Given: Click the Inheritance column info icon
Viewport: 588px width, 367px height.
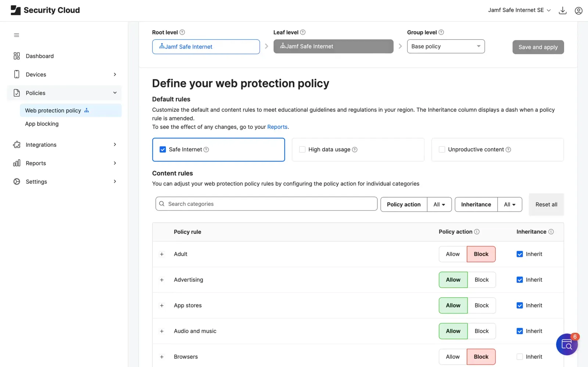Looking at the screenshot, I should pos(551,232).
